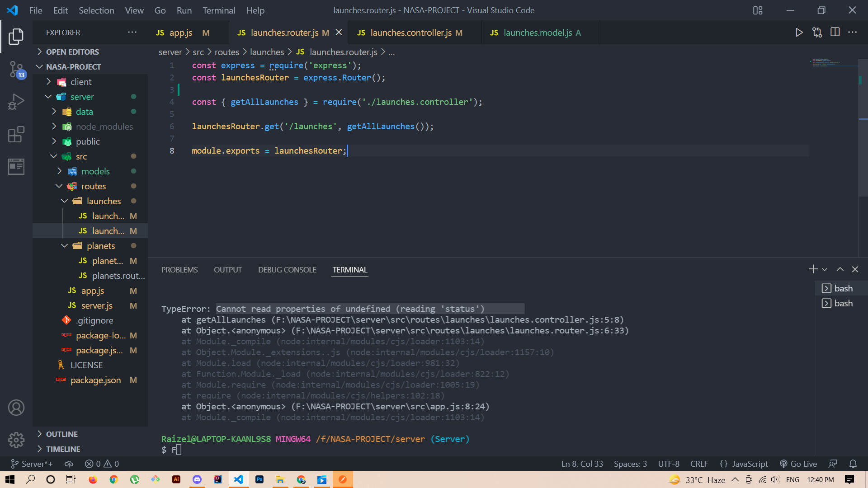Open the Accounts menu icon
This screenshot has height=488, width=868.
coord(16,408)
